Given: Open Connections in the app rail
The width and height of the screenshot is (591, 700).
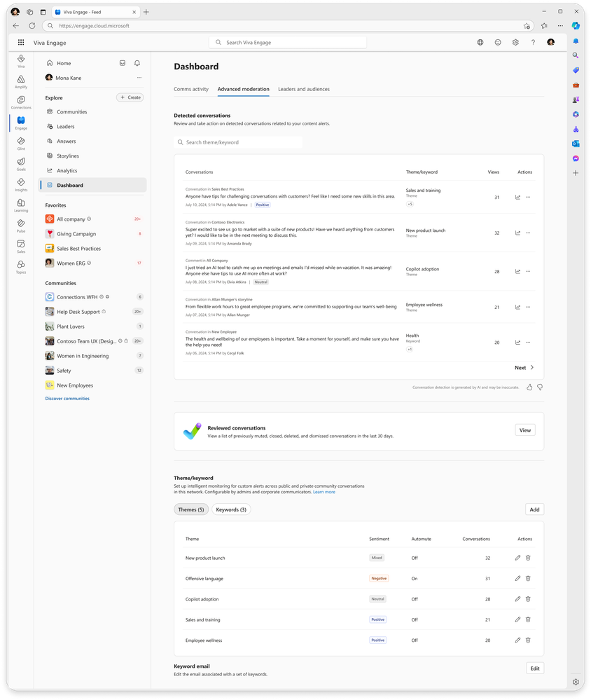Looking at the screenshot, I should (x=21, y=102).
